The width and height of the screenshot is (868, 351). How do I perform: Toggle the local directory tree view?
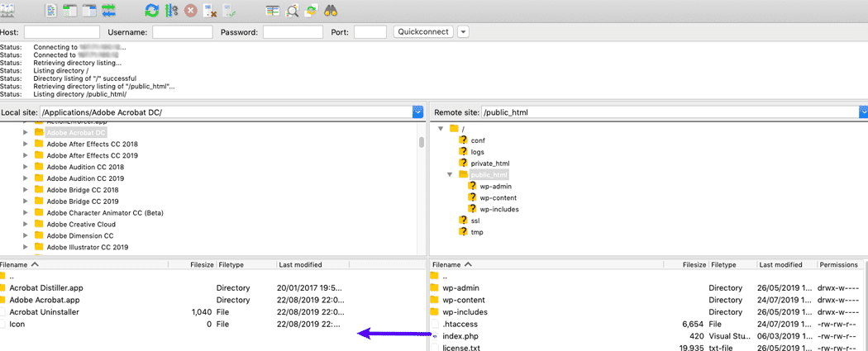tap(70, 11)
